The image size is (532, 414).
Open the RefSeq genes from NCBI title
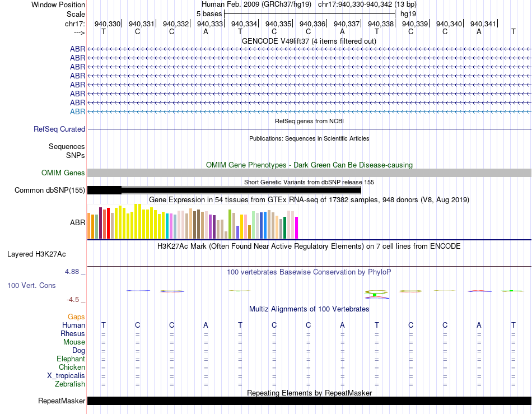click(309, 121)
